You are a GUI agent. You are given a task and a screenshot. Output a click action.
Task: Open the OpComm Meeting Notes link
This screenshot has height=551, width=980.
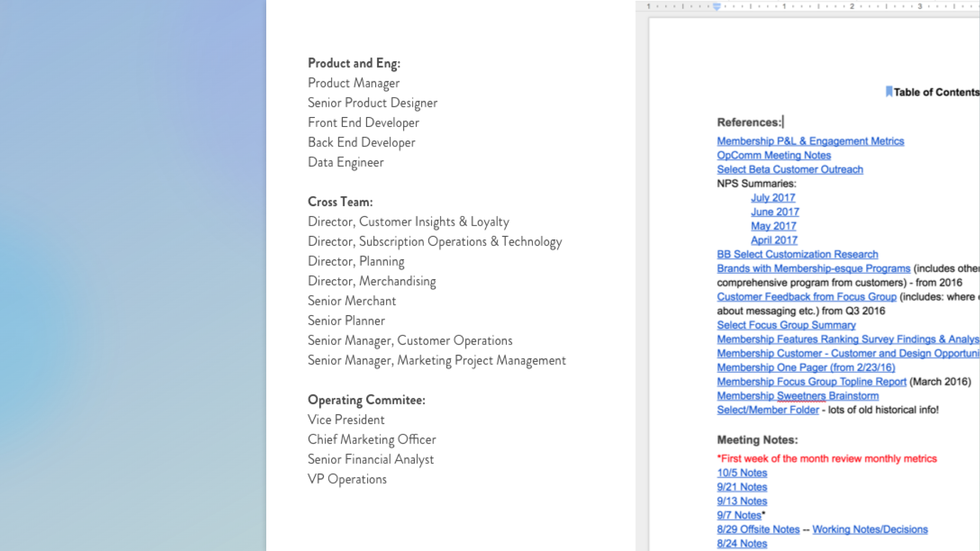tap(773, 156)
